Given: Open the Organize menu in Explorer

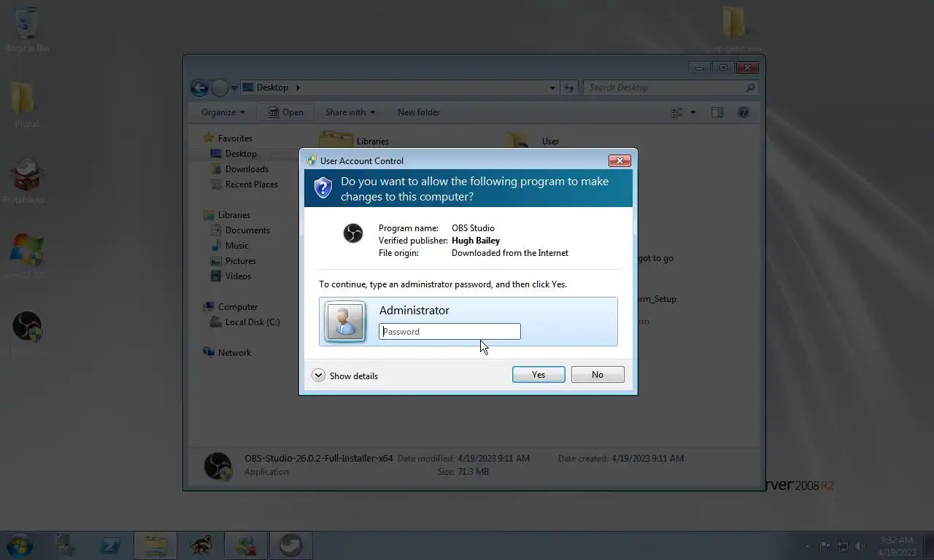Looking at the screenshot, I should (x=223, y=112).
